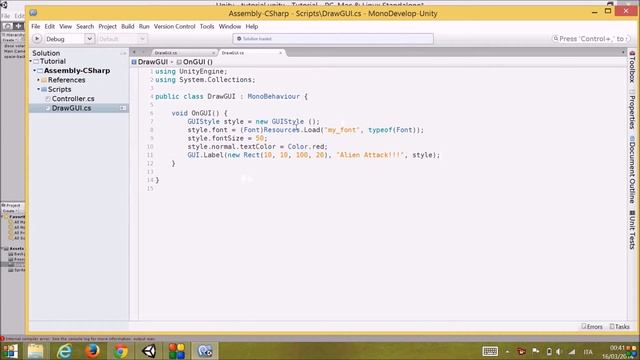
Task: Open the Tools menu
Action: point(207,27)
